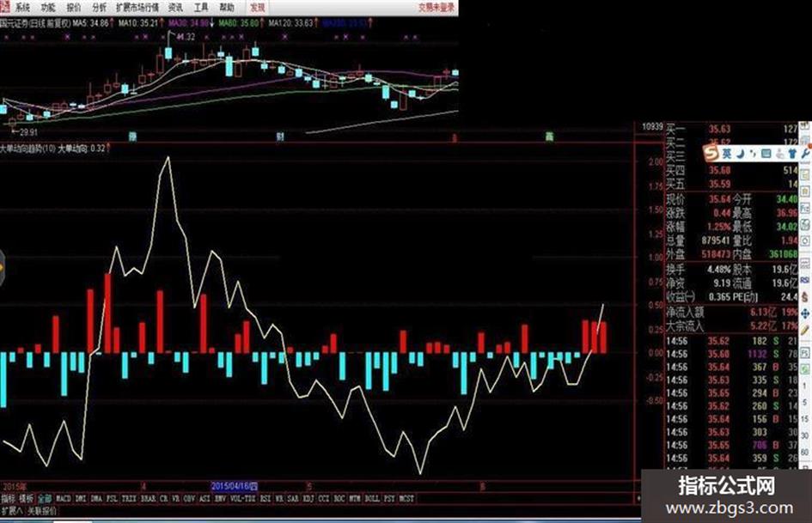
Task: Select the TRIX indicator tab
Action: (x=129, y=499)
